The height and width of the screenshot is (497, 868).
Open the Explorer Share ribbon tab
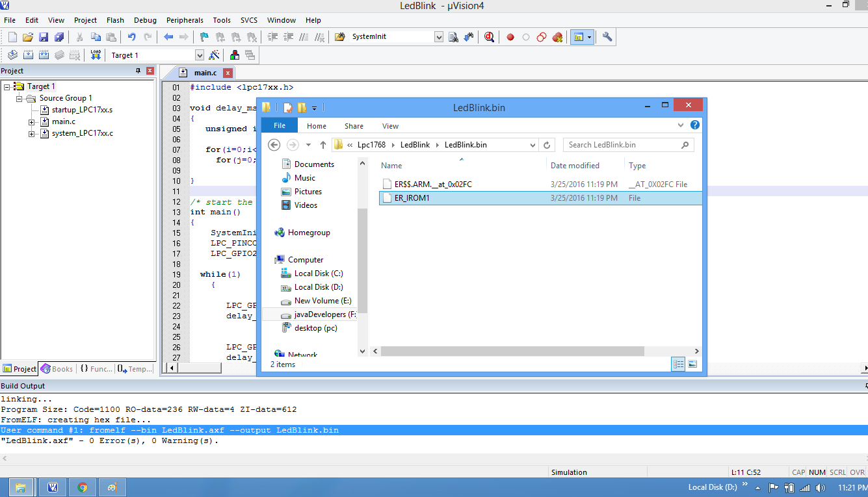click(354, 126)
